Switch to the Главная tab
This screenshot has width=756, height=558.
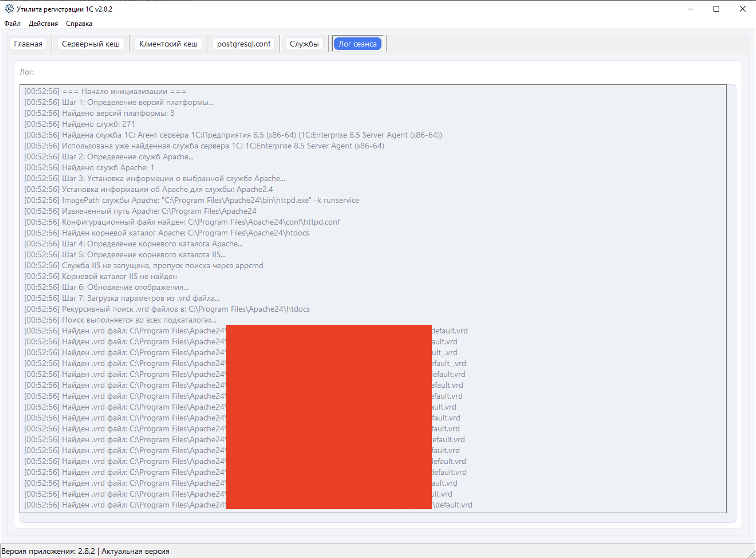point(28,44)
